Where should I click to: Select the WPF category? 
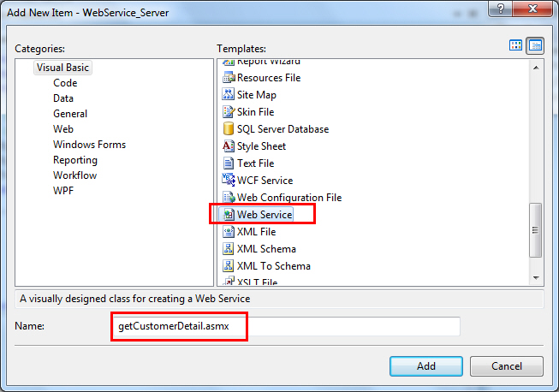click(x=63, y=190)
